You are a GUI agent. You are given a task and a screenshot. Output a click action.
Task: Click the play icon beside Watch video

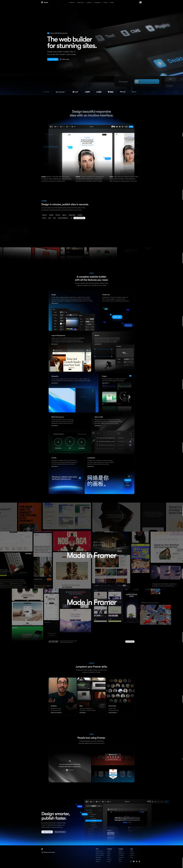pyautogui.click(x=61, y=59)
